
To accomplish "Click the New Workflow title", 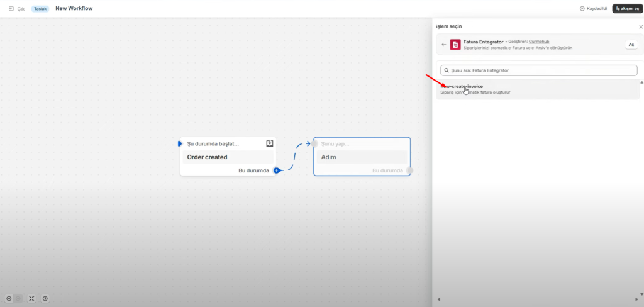I will pos(74,9).
